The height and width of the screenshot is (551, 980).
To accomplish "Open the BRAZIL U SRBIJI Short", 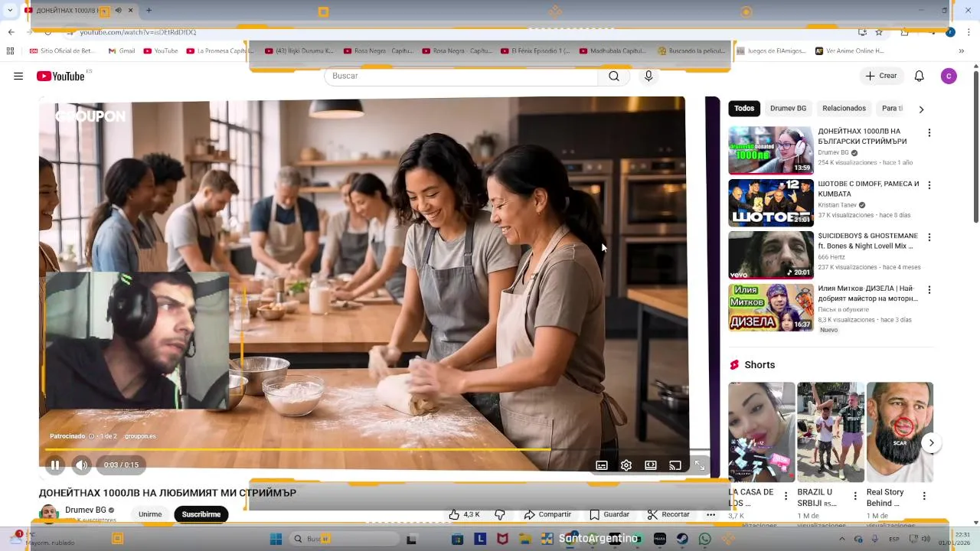I will click(x=831, y=432).
